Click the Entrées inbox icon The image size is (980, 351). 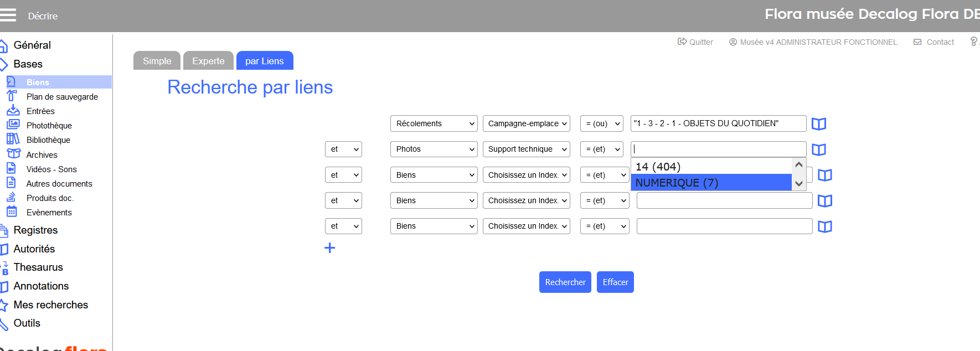(13, 110)
